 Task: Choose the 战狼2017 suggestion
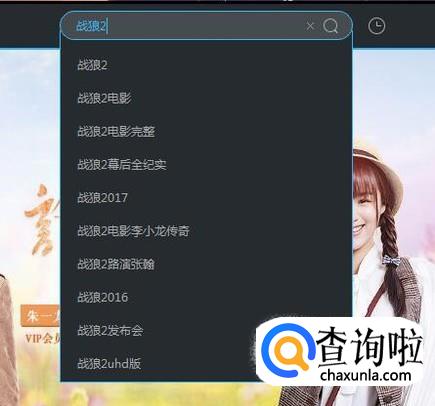(206, 198)
